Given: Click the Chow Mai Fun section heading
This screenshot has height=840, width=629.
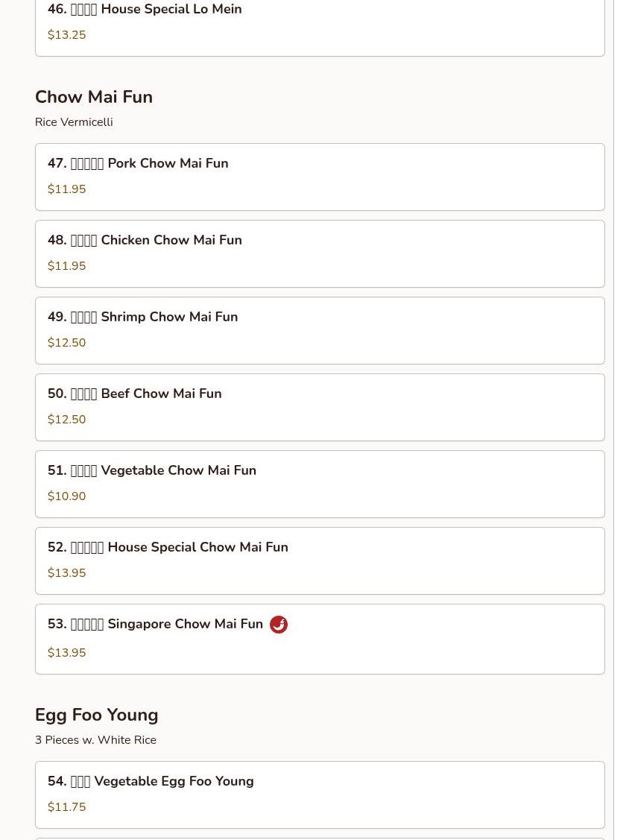Looking at the screenshot, I should pos(94,97).
